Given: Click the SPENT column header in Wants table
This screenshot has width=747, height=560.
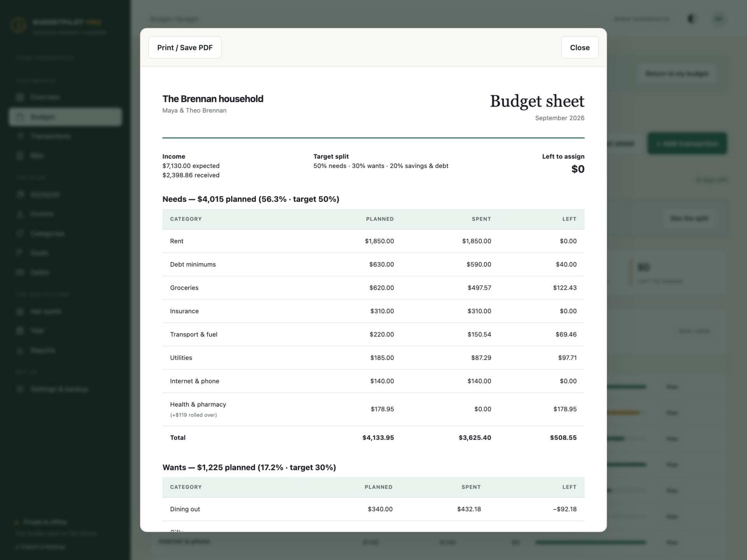Looking at the screenshot, I should 471,487.
